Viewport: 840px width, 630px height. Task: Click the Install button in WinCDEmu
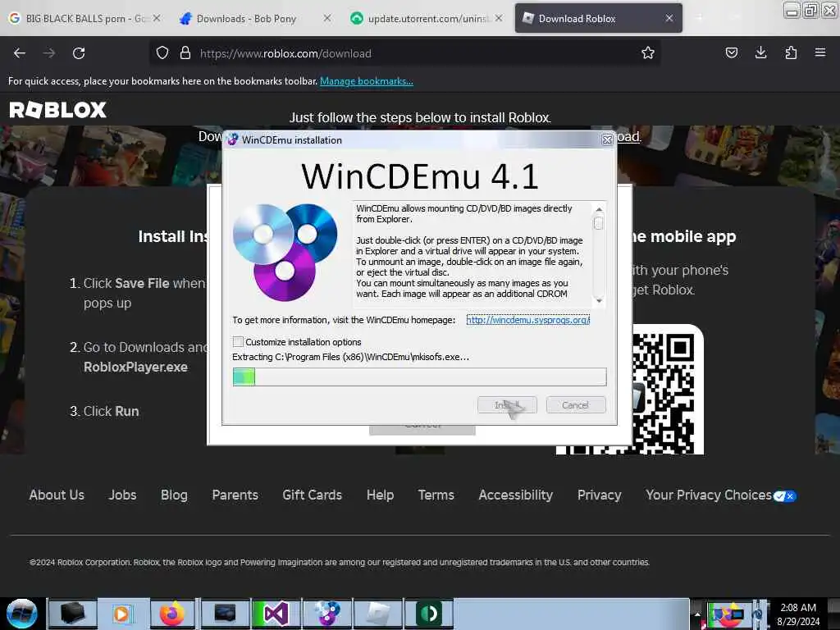pos(507,405)
